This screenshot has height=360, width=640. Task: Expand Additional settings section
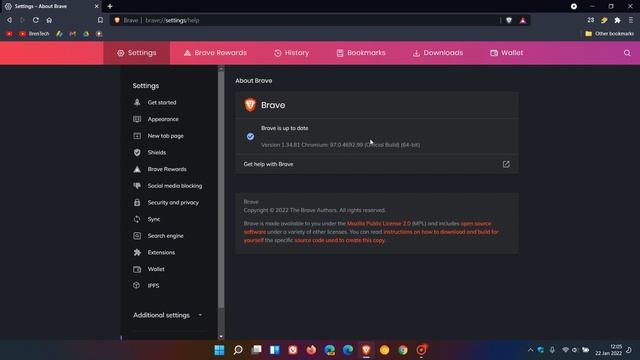(168, 315)
